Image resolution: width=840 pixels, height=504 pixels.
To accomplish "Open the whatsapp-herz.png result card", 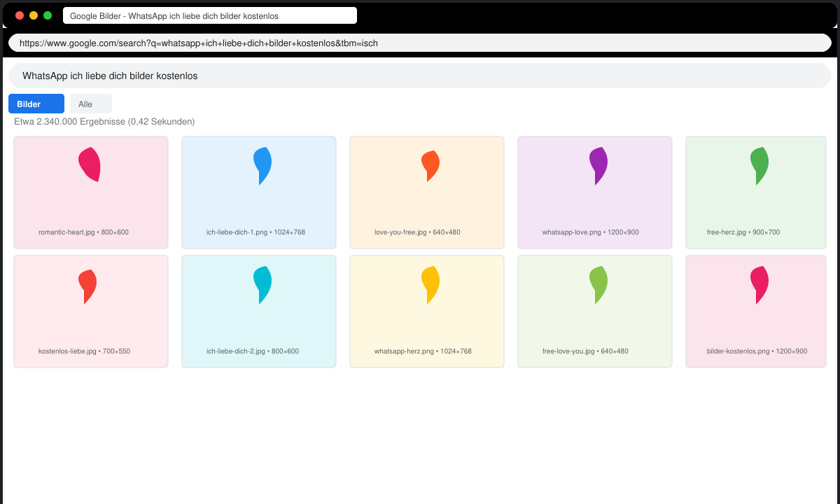I will (x=427, y=311).
